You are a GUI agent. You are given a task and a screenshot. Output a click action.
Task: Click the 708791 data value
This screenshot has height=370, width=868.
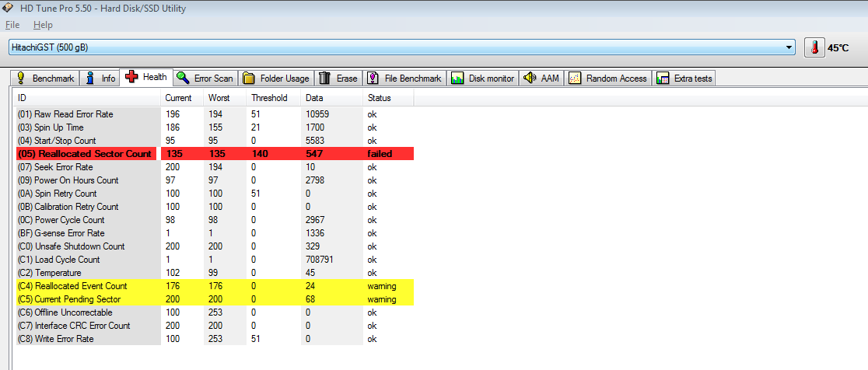(319, 260)
